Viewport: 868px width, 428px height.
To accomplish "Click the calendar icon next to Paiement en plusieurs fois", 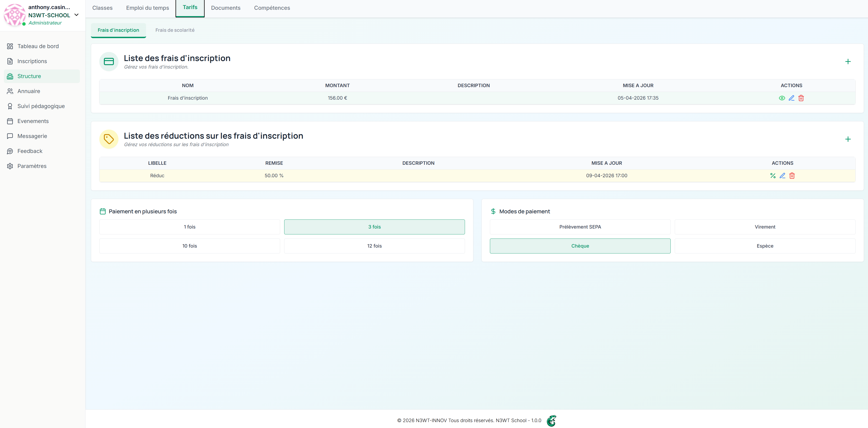I will coord(103,212).
